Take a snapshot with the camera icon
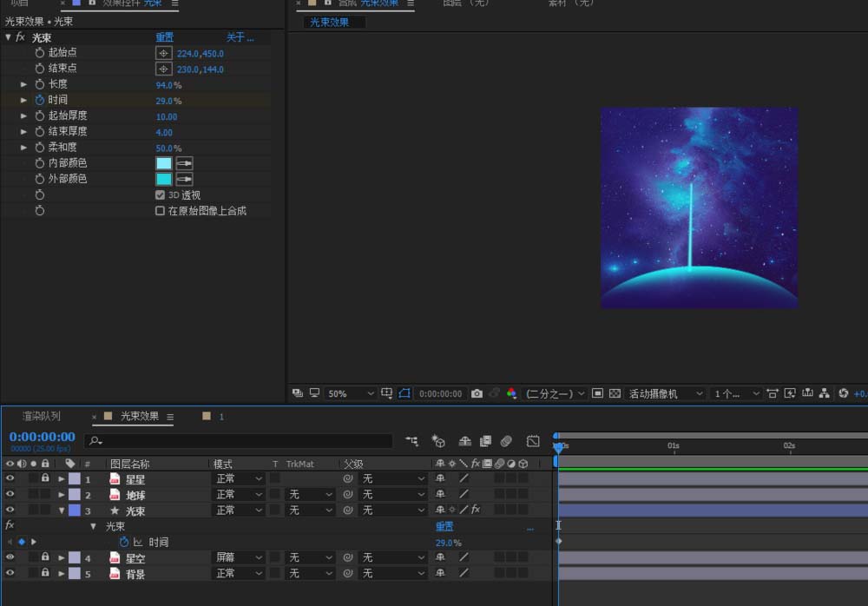Viewport: 868px width, 606px height. coord(477,393)
